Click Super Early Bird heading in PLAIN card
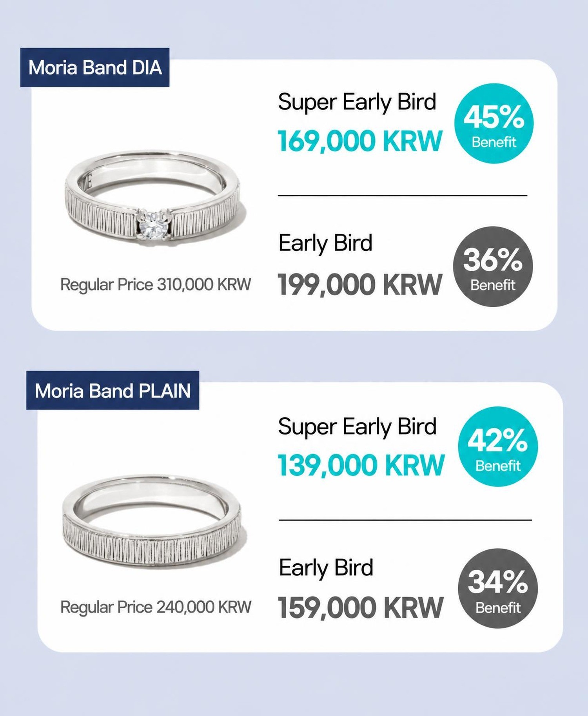 (x=357, y=427)
